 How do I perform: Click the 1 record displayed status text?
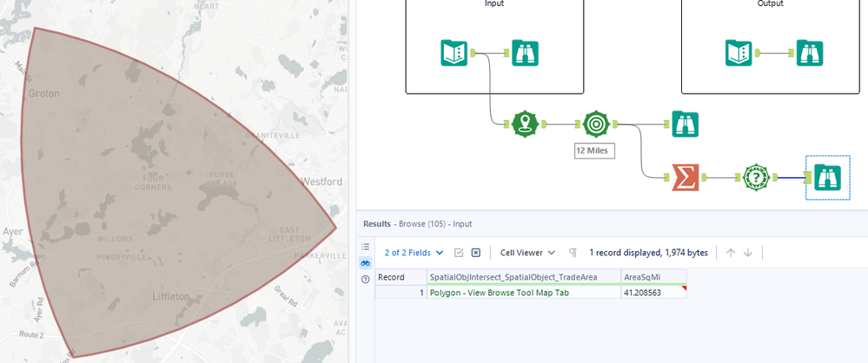[x=648, y=253]
